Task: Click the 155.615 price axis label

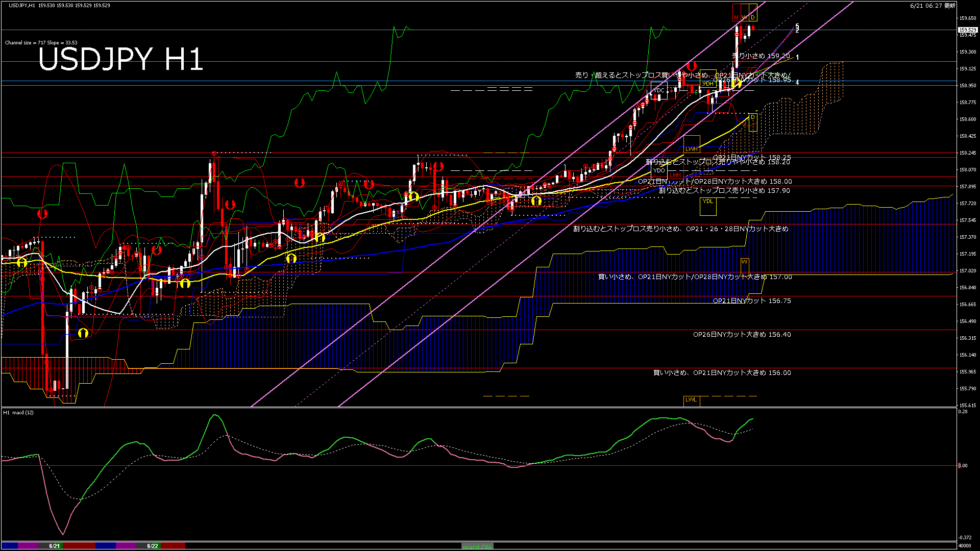Action: [968, 406]
